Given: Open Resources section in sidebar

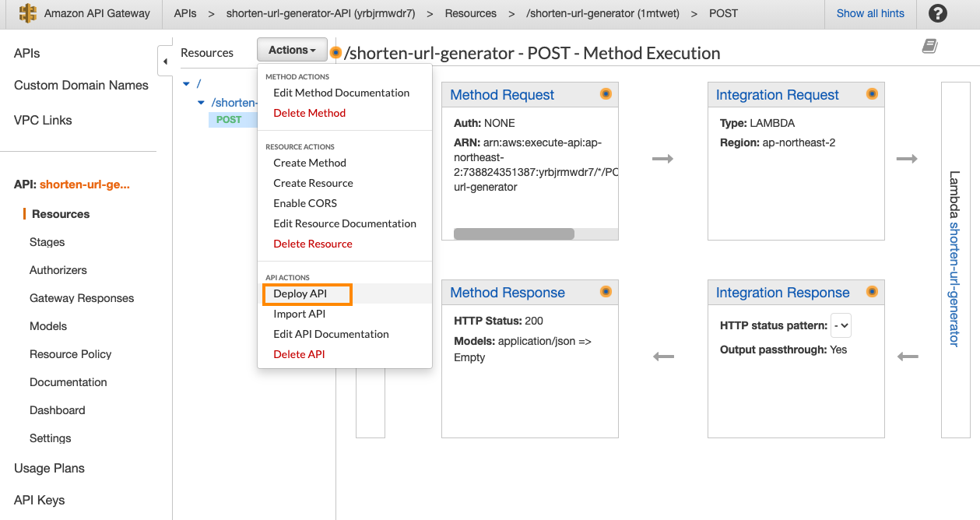Looking at the screenshot, I should click(61, 214).
